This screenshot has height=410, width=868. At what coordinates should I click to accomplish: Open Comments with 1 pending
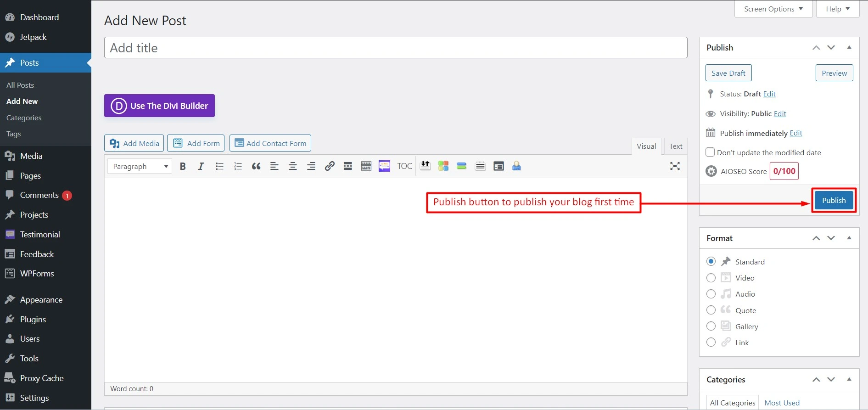(45, 195)
